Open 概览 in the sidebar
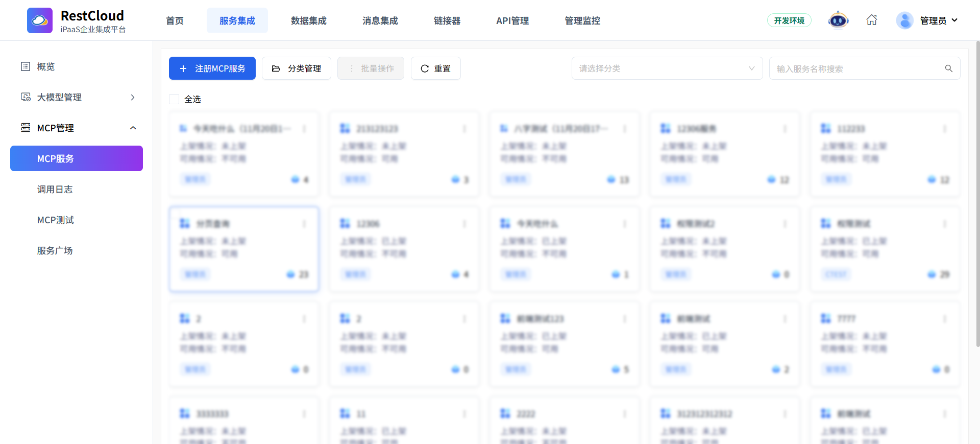 coord(77,66)
